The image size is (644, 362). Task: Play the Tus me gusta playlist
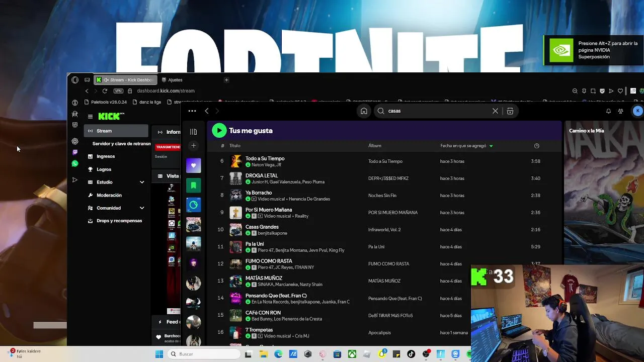coord(219,131)
